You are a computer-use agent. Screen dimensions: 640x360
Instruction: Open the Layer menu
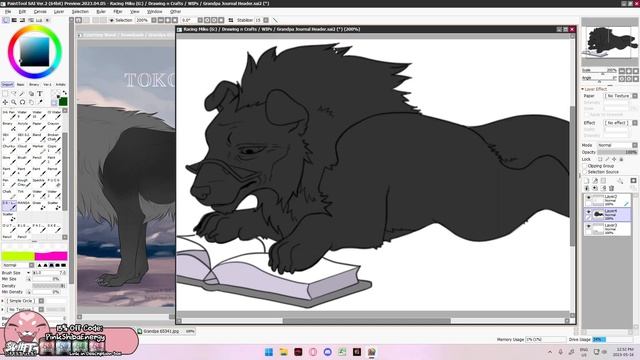coord(59,11)
